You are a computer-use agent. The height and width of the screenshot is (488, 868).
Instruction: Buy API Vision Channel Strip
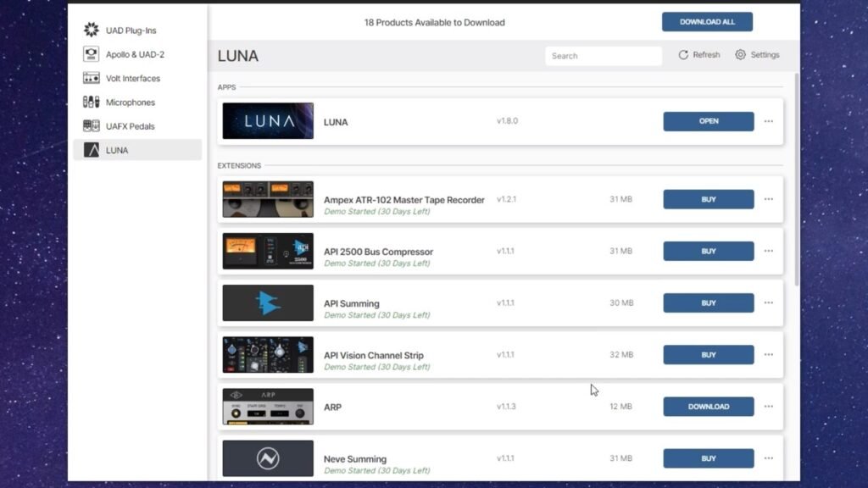709,355
